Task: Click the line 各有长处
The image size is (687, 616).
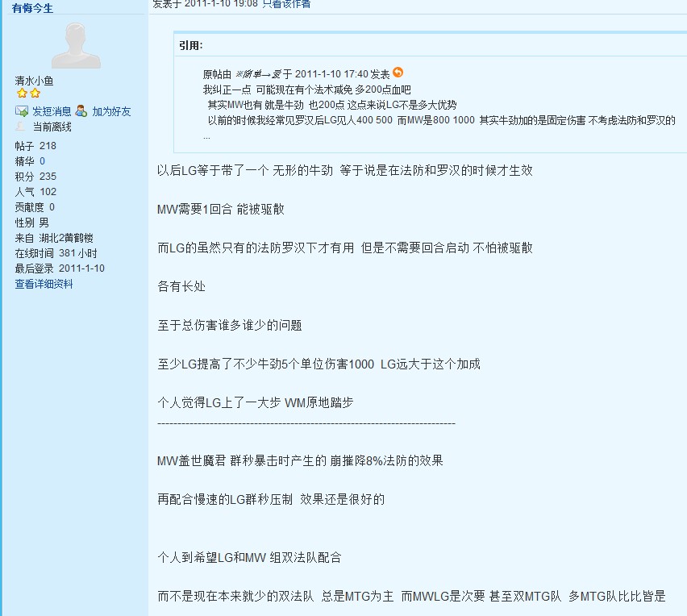Action: tap(181, 286)
